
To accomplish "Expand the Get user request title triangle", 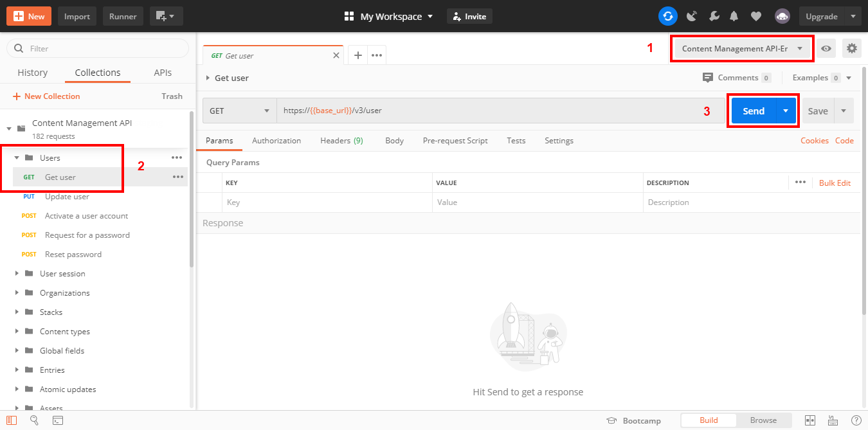I will coord(208,78).
